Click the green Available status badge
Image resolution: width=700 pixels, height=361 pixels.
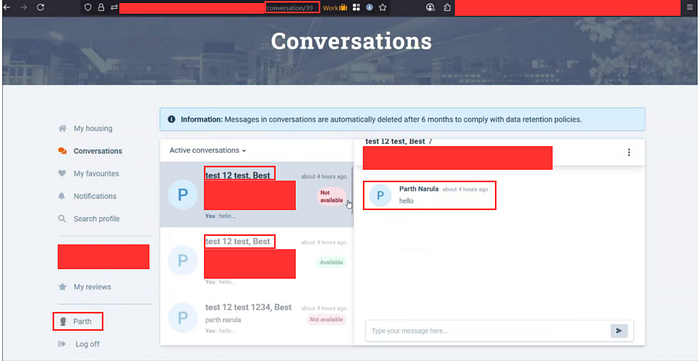331,262
